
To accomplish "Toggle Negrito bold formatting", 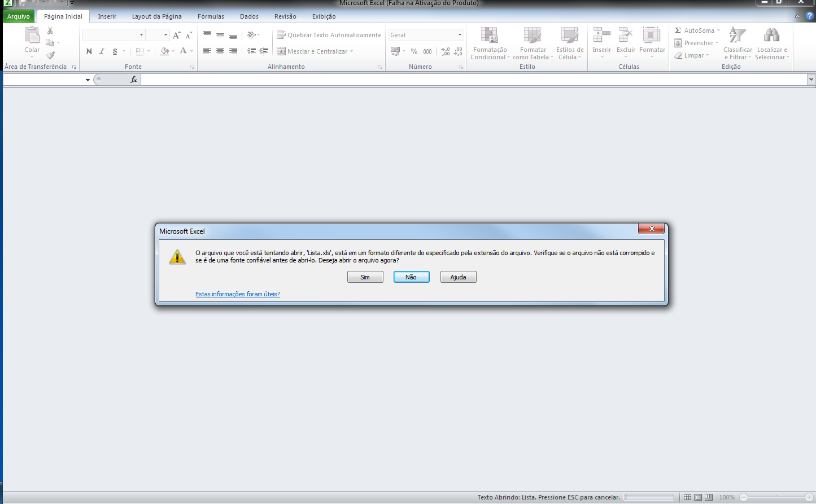I will 89,51.
